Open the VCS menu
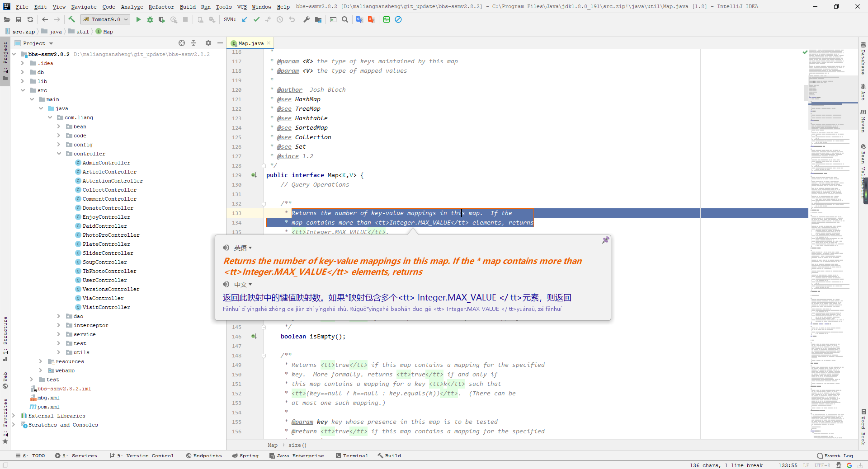 (x=242, y=7)
